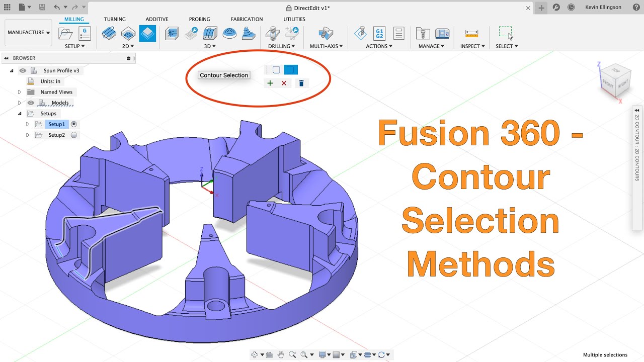The height and width of the screenshot is (362, 644).
Task: Select the 2D Pocket icon
Action: click(x=128, y=34)
